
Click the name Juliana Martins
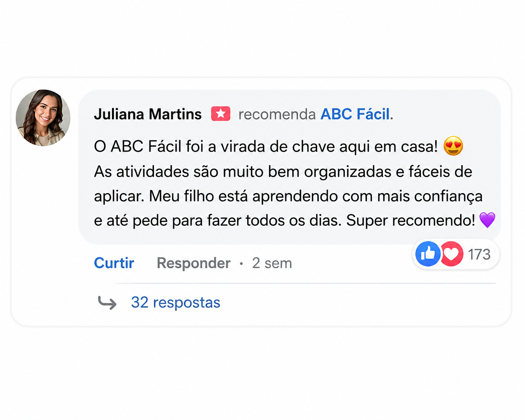tap(148, 114)
